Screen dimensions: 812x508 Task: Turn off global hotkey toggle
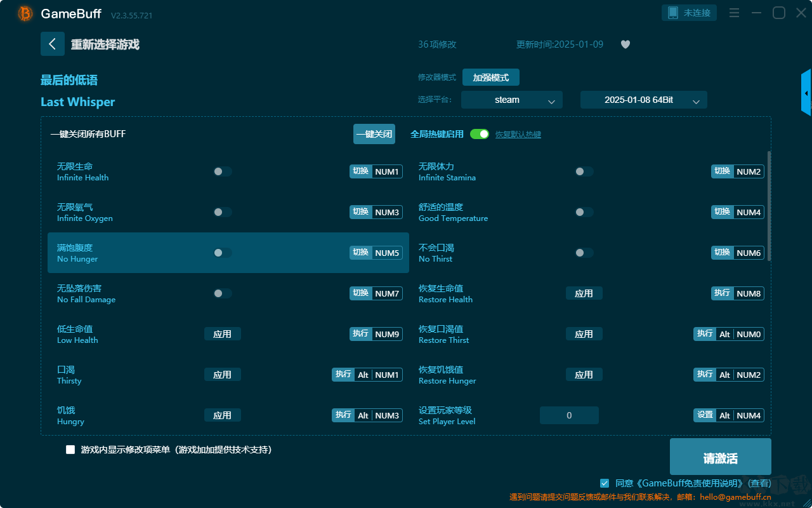480,134
